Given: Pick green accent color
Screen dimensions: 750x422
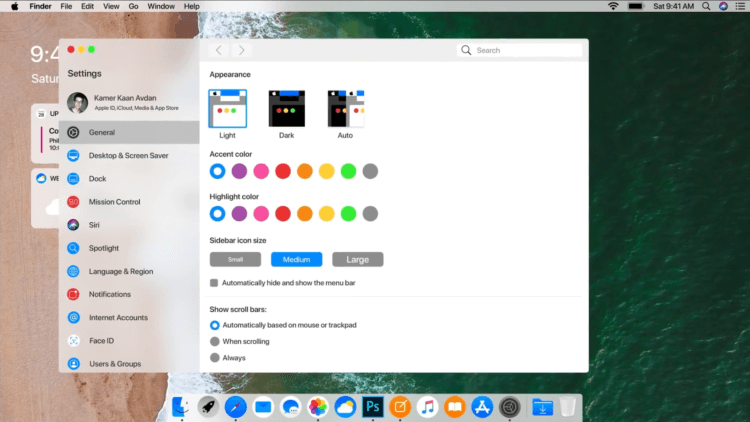Looking at the screenshot, I should pos(348,171).
